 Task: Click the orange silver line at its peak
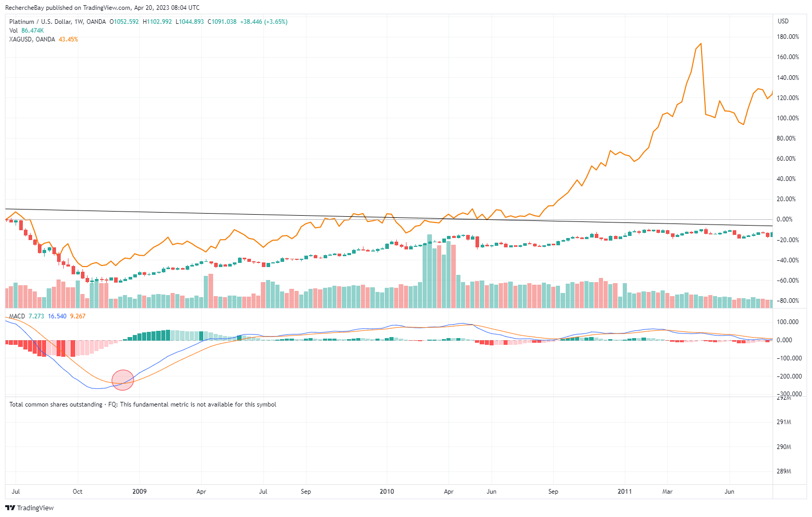point(701,44)
